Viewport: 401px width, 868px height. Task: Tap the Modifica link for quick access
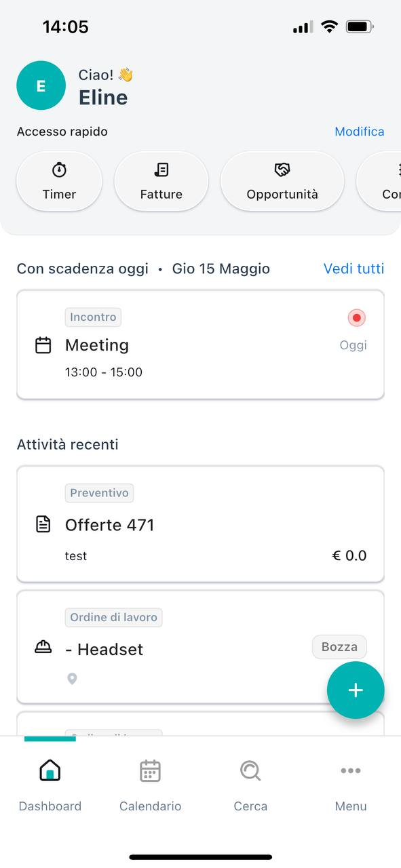[360, 132]
